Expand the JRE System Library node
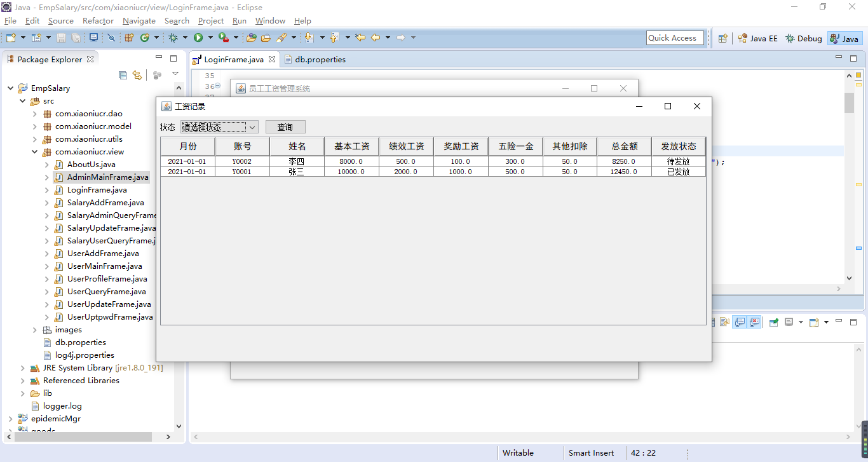Image resolution: width=868 pixels, height=462 pixels. [x=23, y=368]
